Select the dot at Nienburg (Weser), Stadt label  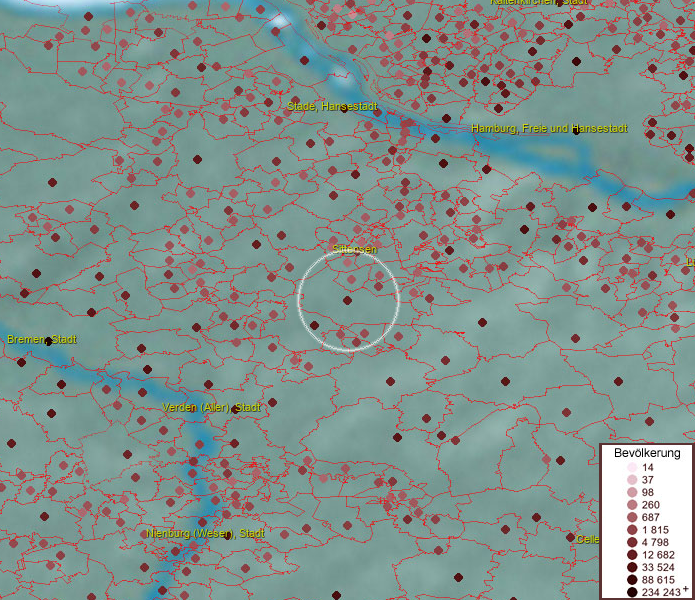[228, 536]
